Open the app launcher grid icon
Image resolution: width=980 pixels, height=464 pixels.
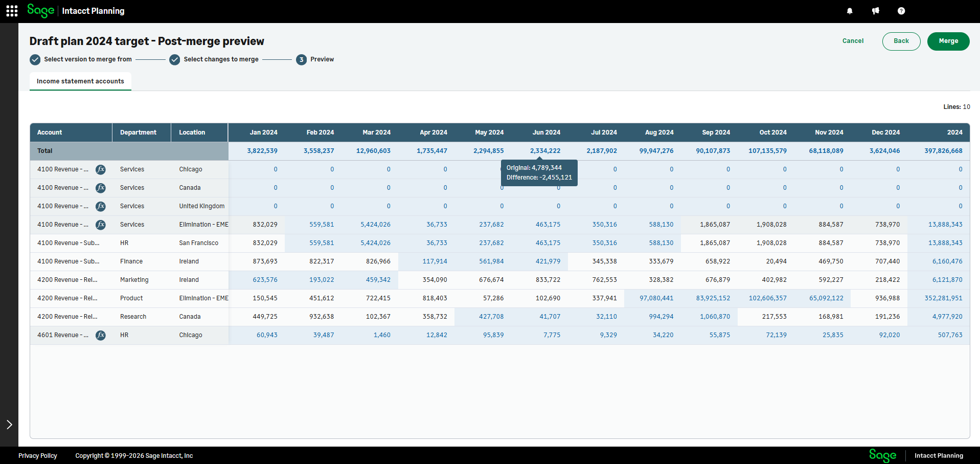12,11
